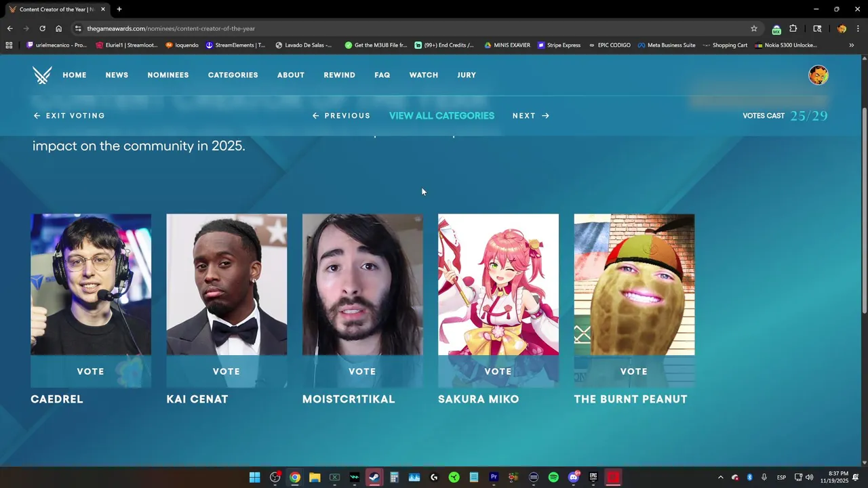
Task: Open a new tab with the plus button
Action: 119,9
